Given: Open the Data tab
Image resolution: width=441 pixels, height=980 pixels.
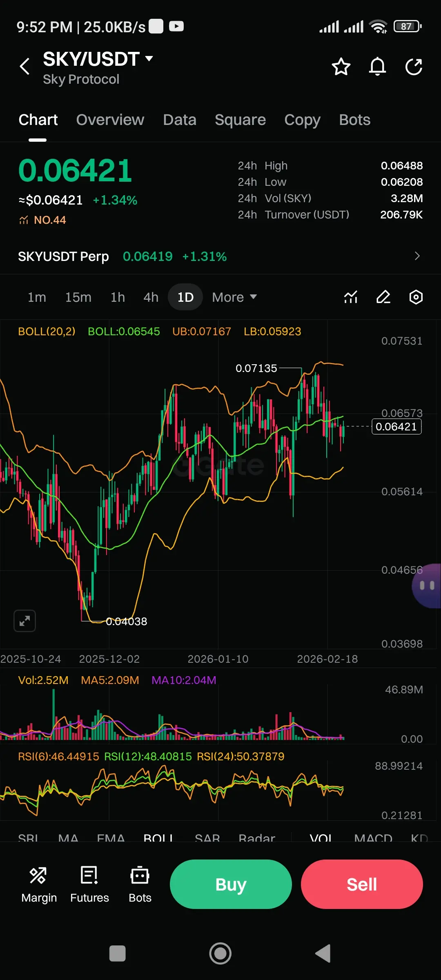Looking at the screenshot, I should coord(180,120).
